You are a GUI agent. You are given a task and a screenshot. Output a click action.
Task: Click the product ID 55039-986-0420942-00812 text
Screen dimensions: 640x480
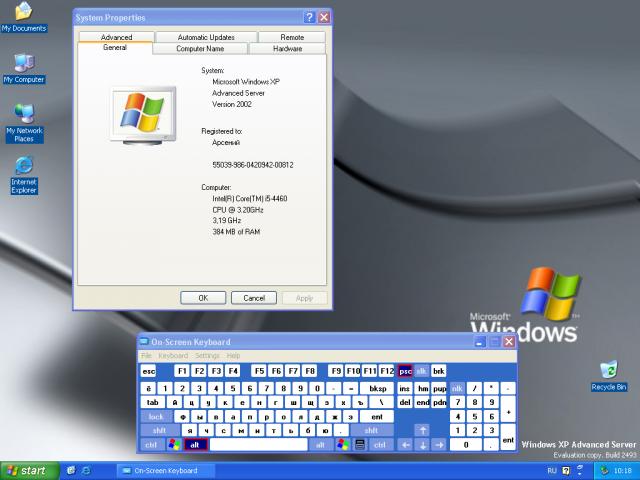click(x=253, y=165)
